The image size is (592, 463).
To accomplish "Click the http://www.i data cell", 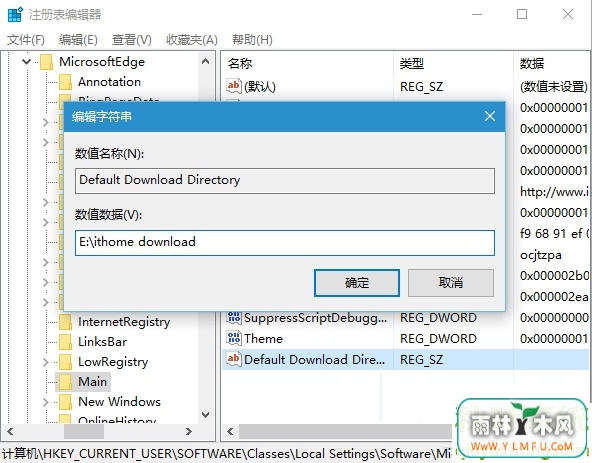I will click(x=554, y=192).
